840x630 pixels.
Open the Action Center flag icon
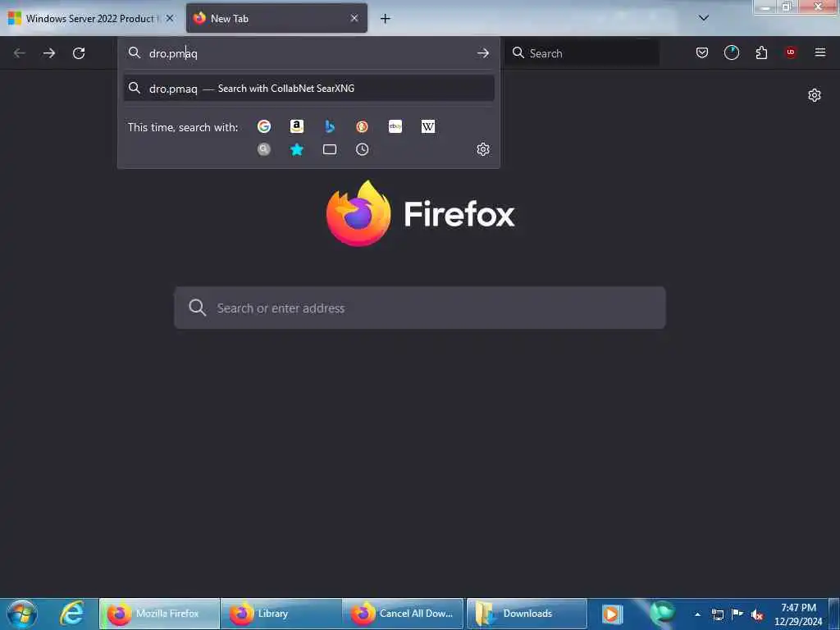tap(737, 614)
